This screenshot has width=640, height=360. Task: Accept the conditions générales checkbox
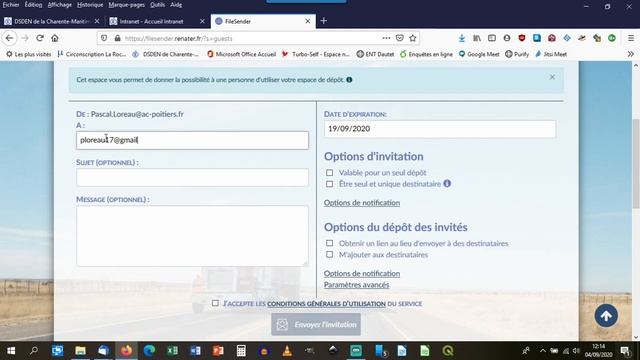215,303
